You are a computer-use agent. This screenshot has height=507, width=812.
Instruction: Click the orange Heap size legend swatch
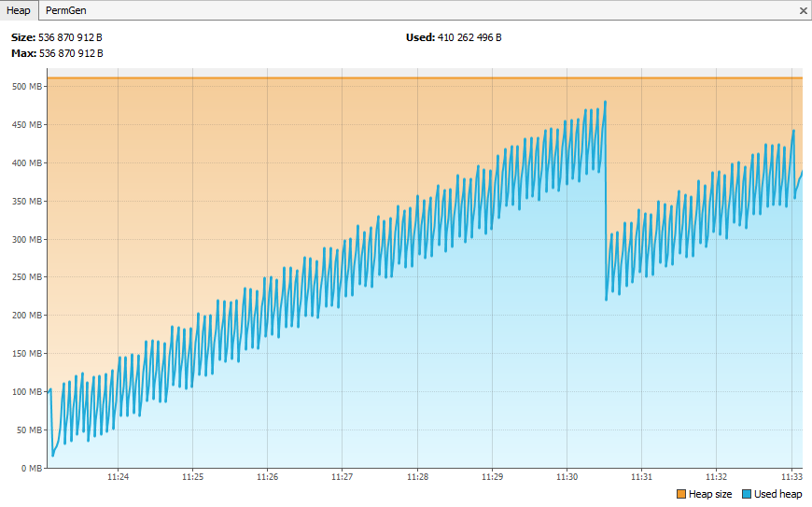(680, 494)
